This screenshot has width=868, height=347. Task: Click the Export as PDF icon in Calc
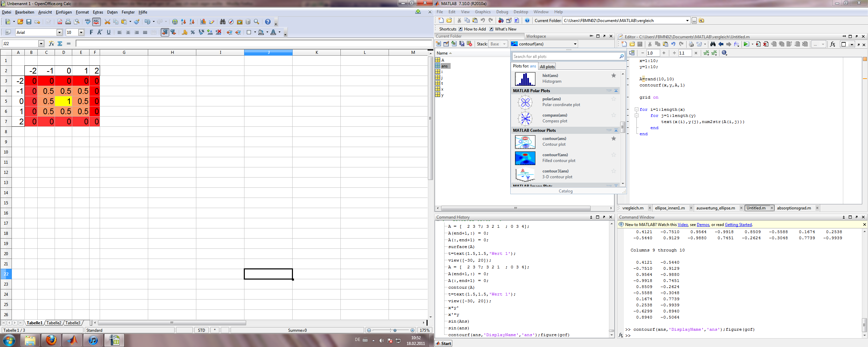pyautogui.click(x=60, y=22)
